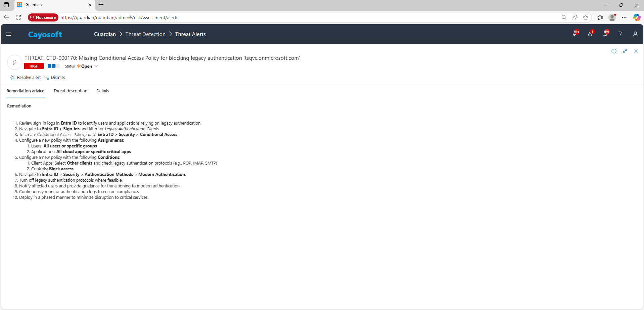Screen dimensions: 644x310
Task: Open the hamburger navigation menu
Action: 9,34
